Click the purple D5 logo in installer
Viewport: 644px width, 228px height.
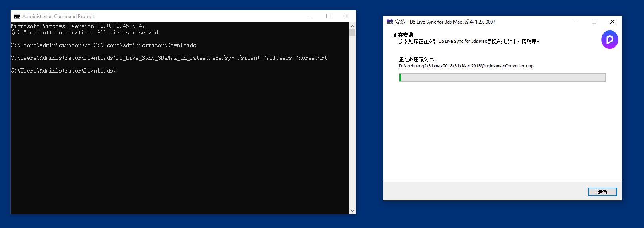(x=610, y=40)
